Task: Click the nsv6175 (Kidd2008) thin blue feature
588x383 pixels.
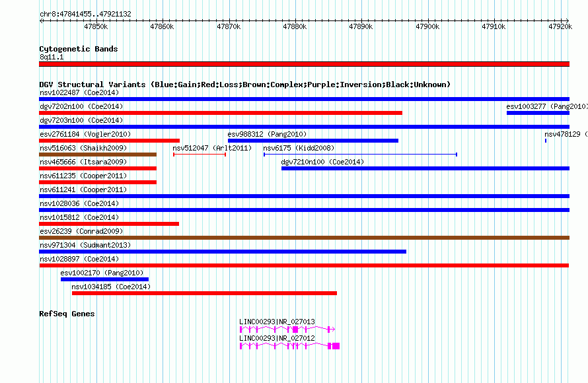Action: (360, 155)
